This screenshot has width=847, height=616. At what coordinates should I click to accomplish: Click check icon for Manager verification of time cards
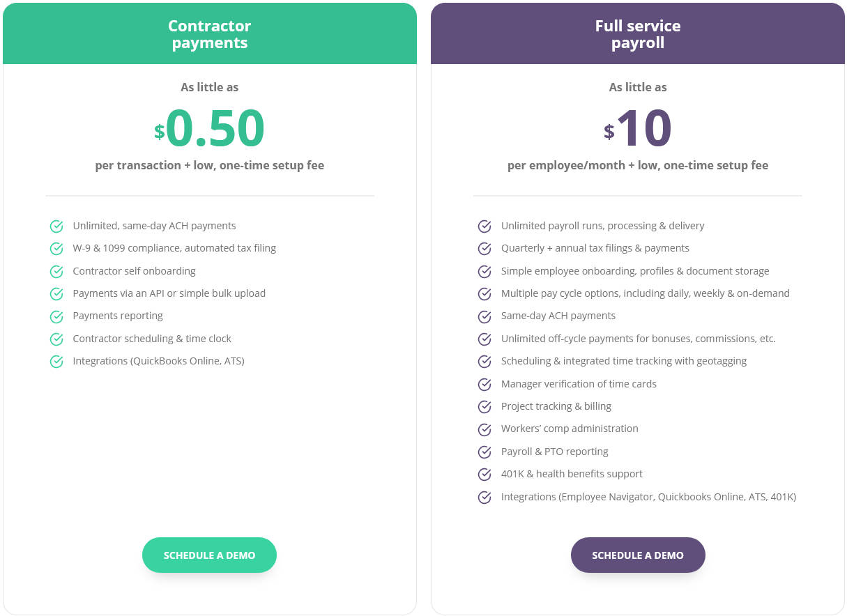coord(484,385)
